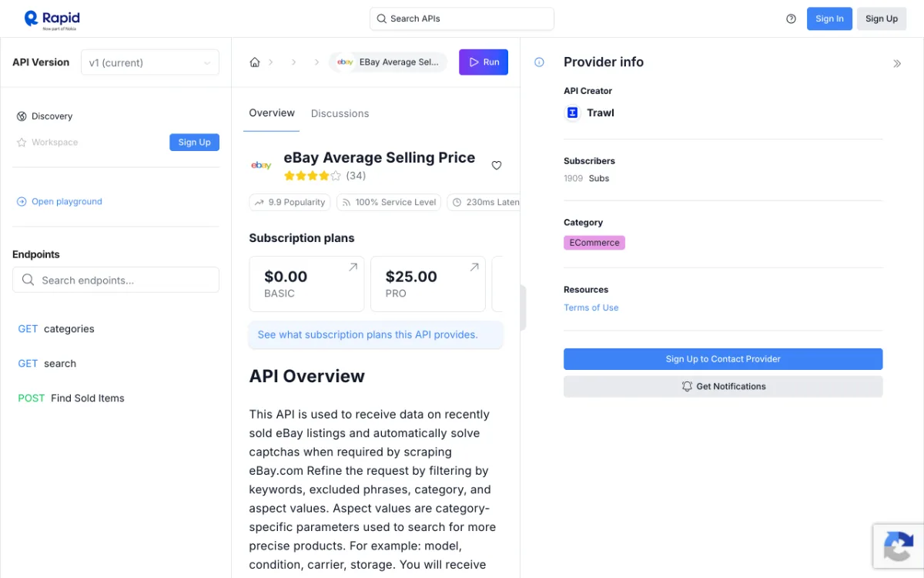The width and height of the screenshot is (924, 578).
Task: Select GET search endpoint
Action: coord(47,364)
